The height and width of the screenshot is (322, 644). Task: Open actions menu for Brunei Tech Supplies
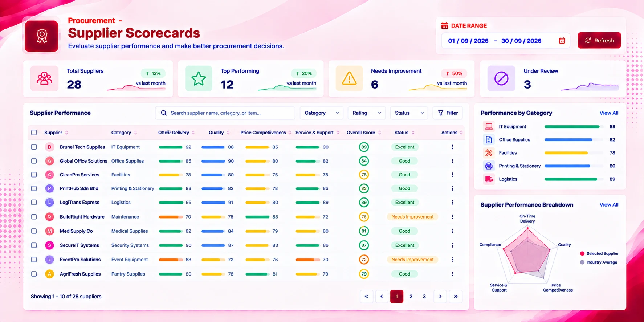[x=453, y=147]
